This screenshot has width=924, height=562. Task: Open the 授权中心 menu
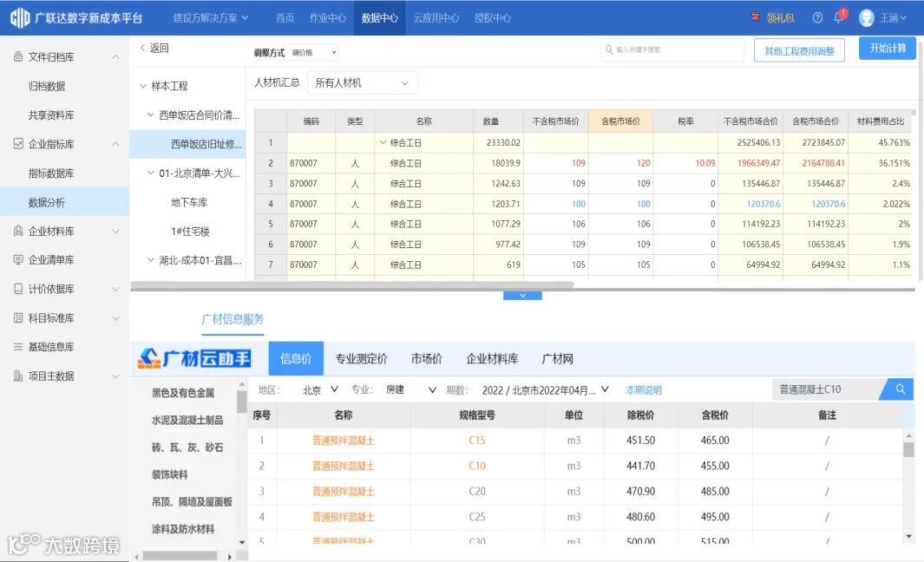coord(493,17)
